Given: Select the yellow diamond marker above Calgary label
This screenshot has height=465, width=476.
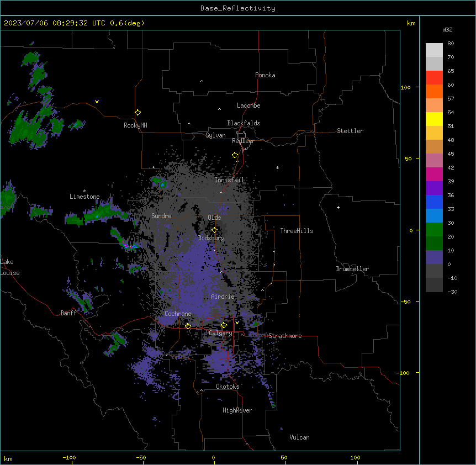Looking at the screenshot, I should [224, 325].
